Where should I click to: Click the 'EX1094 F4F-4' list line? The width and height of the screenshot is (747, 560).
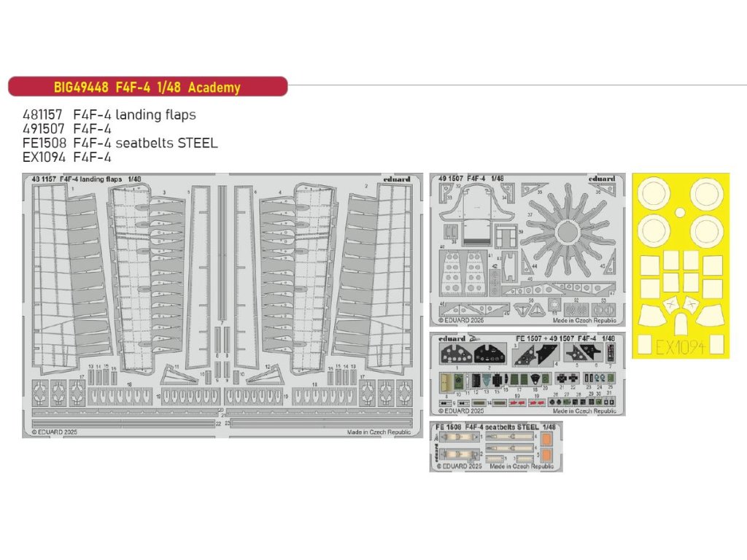66,157
